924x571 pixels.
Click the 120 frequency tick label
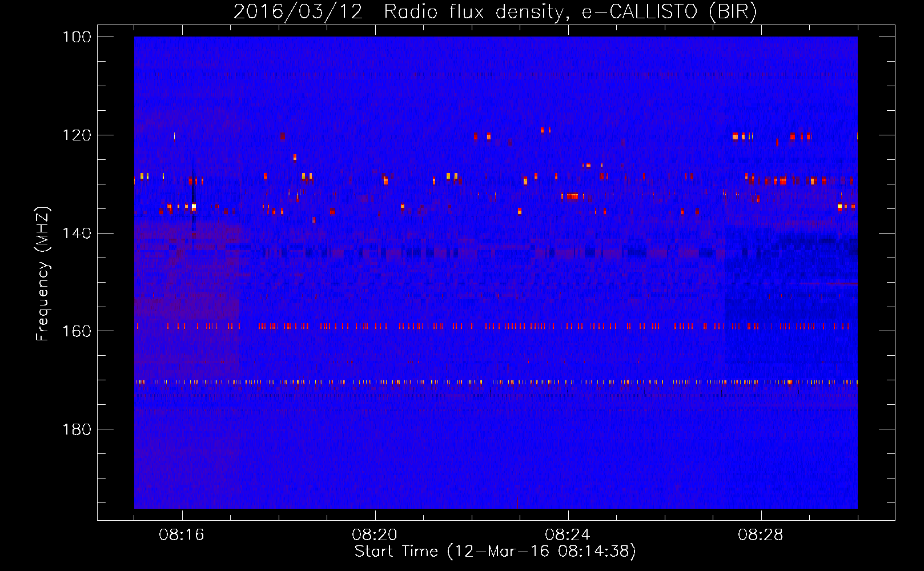point(77,135)
